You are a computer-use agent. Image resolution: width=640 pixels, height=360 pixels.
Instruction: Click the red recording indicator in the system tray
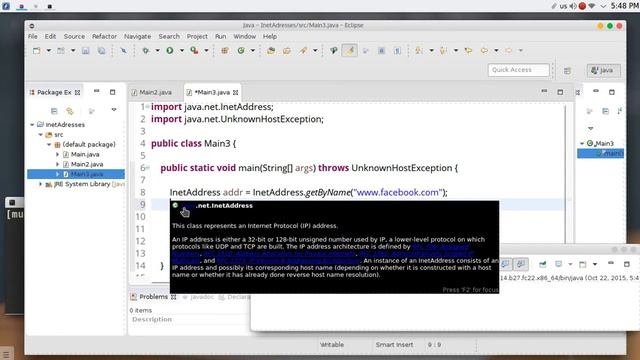582,6
